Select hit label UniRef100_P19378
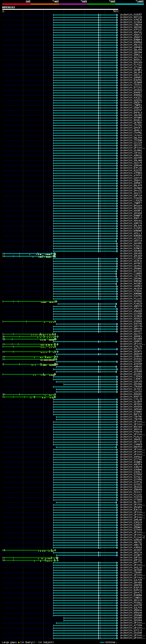146x644 pixels. [x=131, y=497]
